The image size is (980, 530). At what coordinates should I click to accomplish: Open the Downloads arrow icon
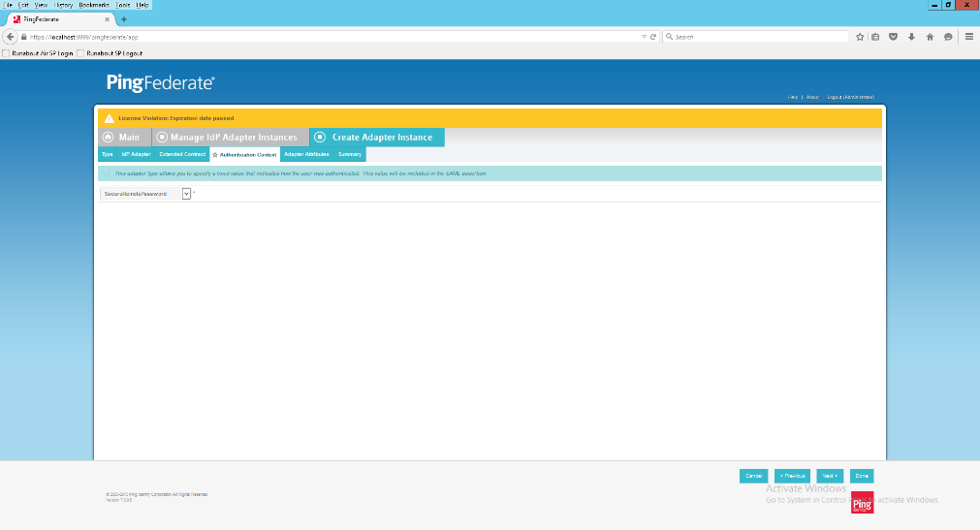pyautogui.click(x=911, y=37)
